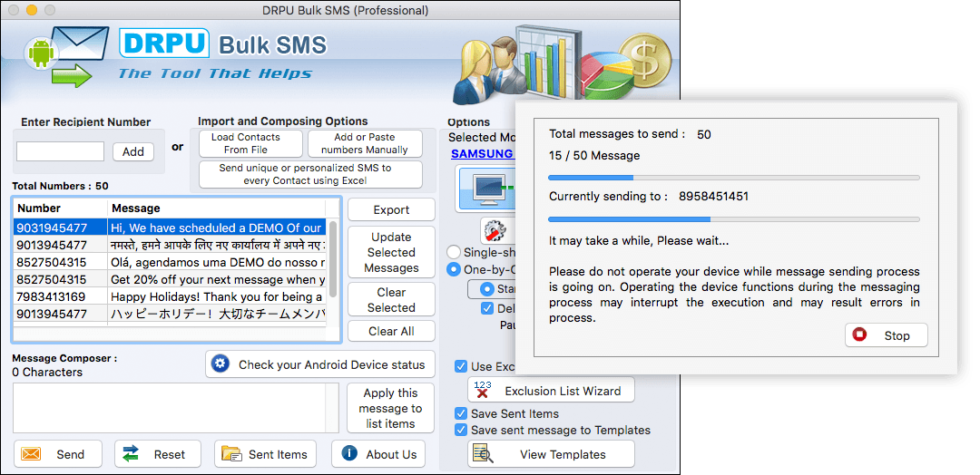Click Load Contacts From File button
980x475 pixels.
[250, 143]
